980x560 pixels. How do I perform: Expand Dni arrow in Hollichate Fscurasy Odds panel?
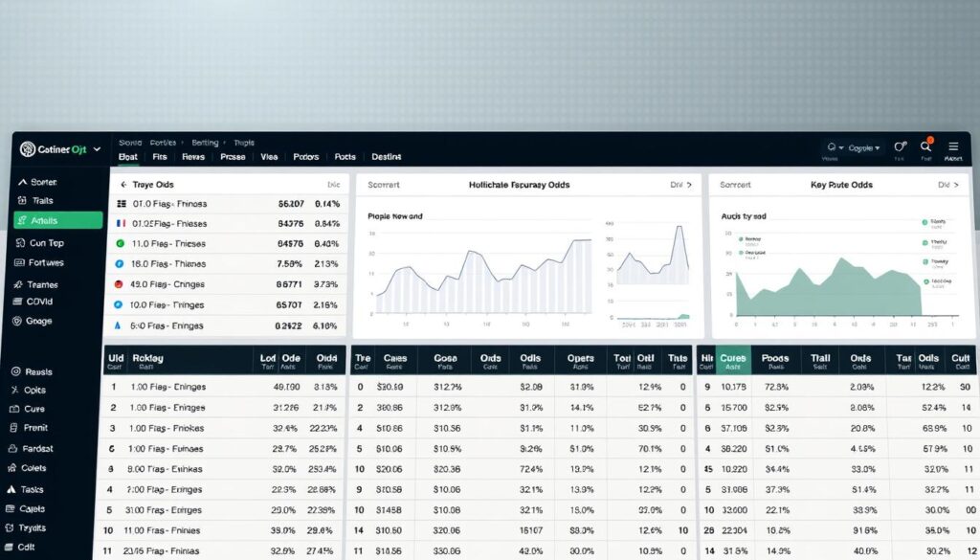(x=689, y=185)
